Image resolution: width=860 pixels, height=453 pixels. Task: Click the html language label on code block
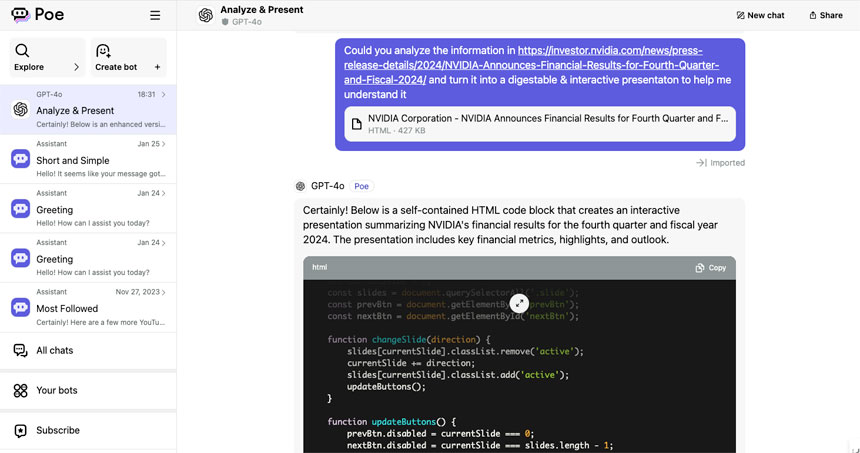click(x=320, y=267)
